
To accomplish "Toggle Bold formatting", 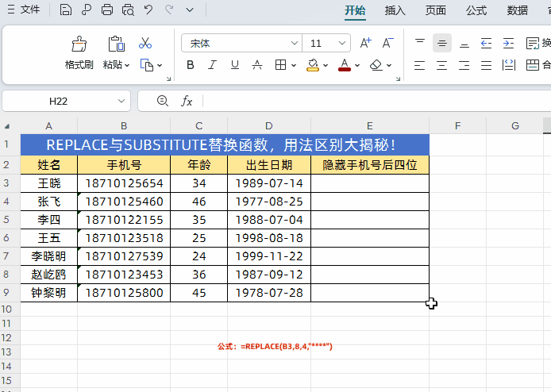I will click(x=190, y=65).
